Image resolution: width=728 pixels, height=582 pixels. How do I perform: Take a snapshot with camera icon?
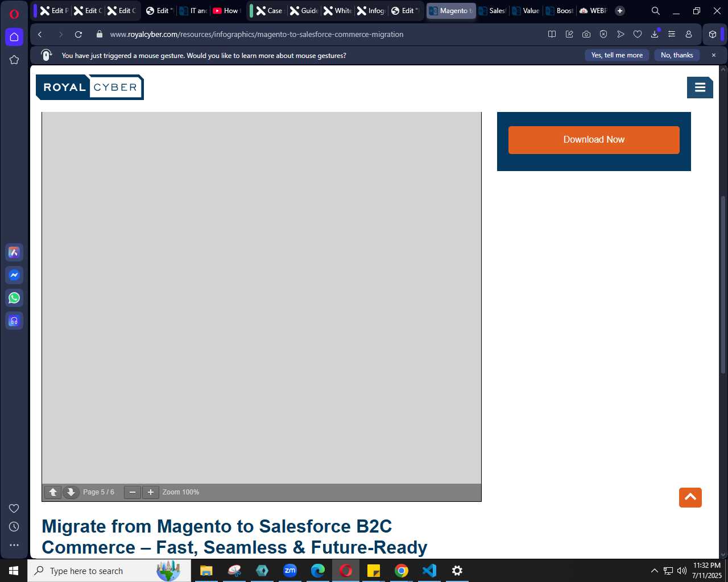tap(586, 34)
